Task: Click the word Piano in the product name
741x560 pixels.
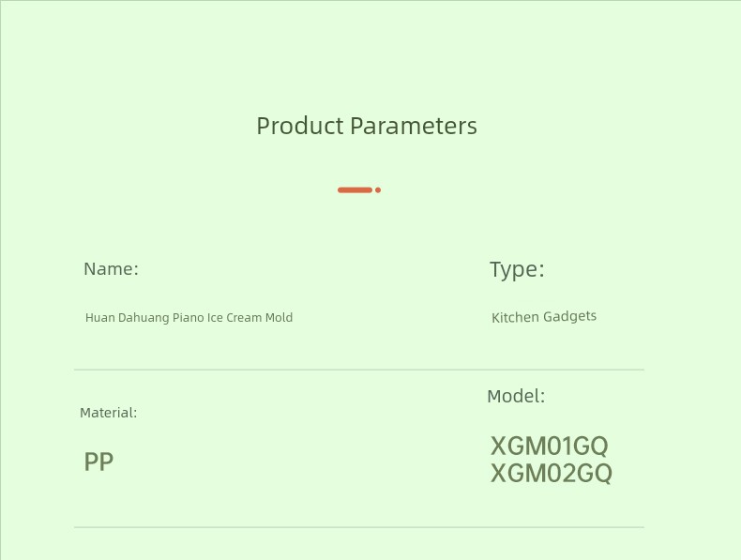Action: click(189, 318)
